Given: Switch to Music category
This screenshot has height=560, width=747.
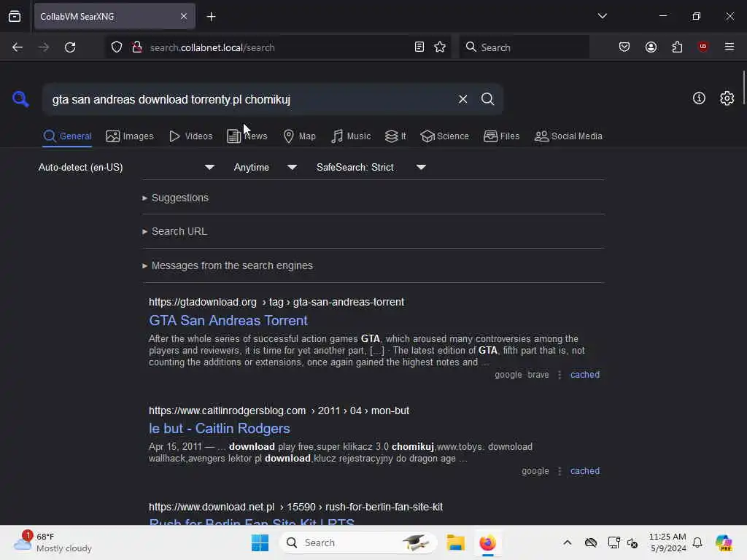Looking at the screenshot, I should click(x=351, y=136).
